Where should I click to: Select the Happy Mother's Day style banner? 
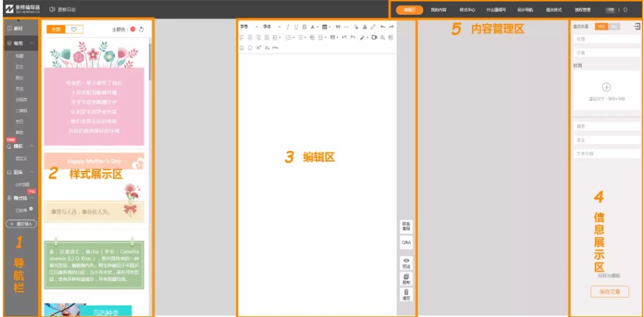pos(94,161)
